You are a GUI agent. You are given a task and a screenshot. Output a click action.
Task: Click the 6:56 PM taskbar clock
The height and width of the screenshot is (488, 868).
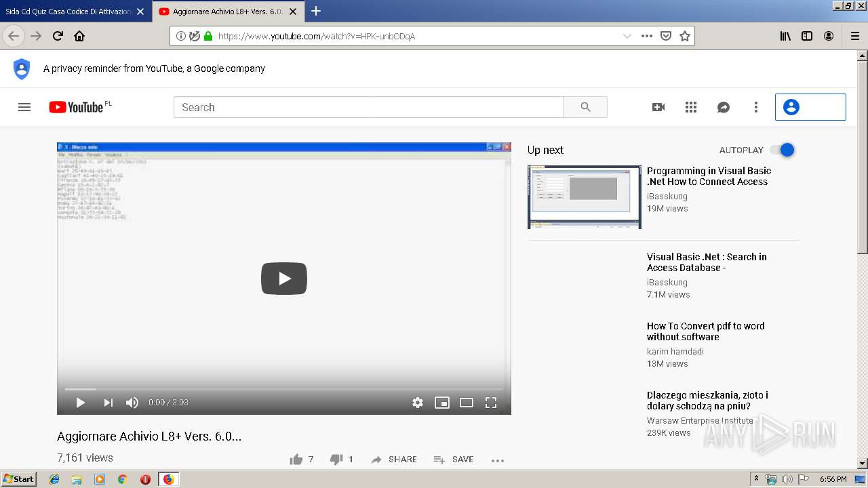coord(833,479)
